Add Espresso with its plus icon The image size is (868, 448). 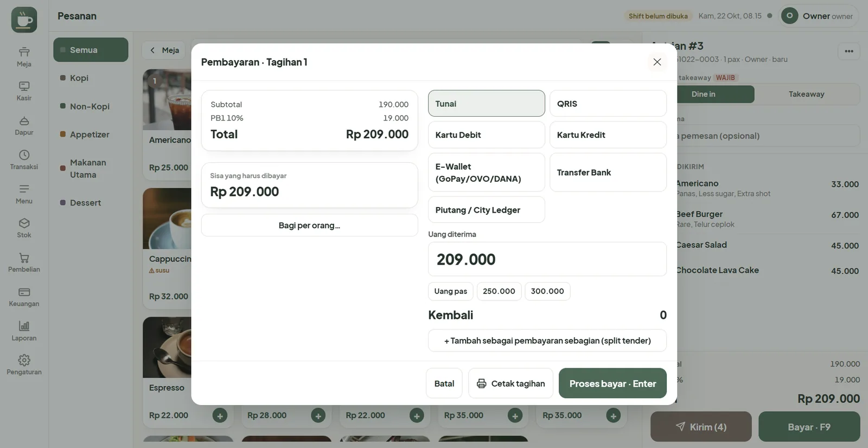pos(220,416)
